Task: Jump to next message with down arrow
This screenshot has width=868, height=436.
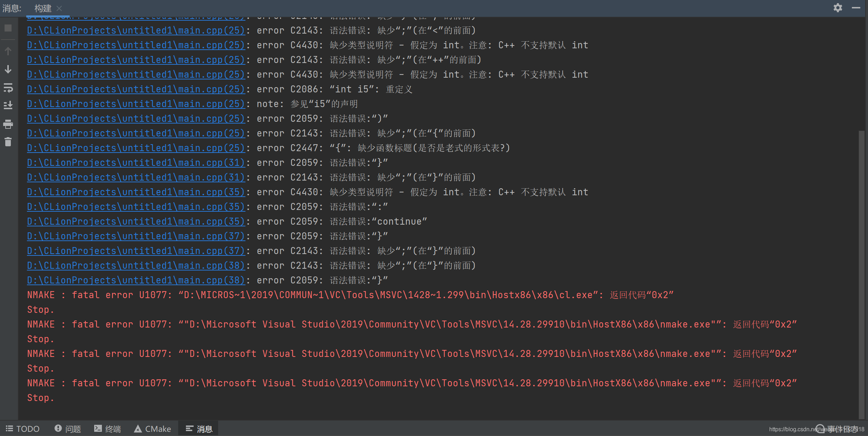Action: (x=8, y=69)
